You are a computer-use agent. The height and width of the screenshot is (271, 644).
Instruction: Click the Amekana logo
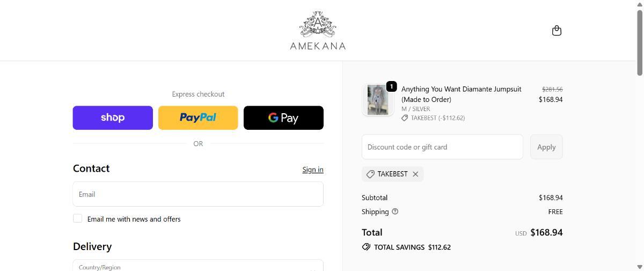[318, 31]
